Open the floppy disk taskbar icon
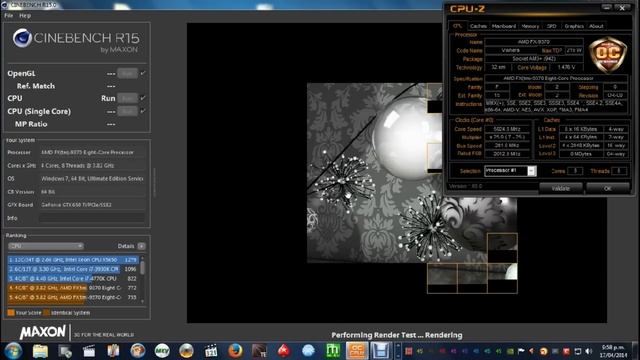This screenshot has width=640, height=360. pos(380,351)
